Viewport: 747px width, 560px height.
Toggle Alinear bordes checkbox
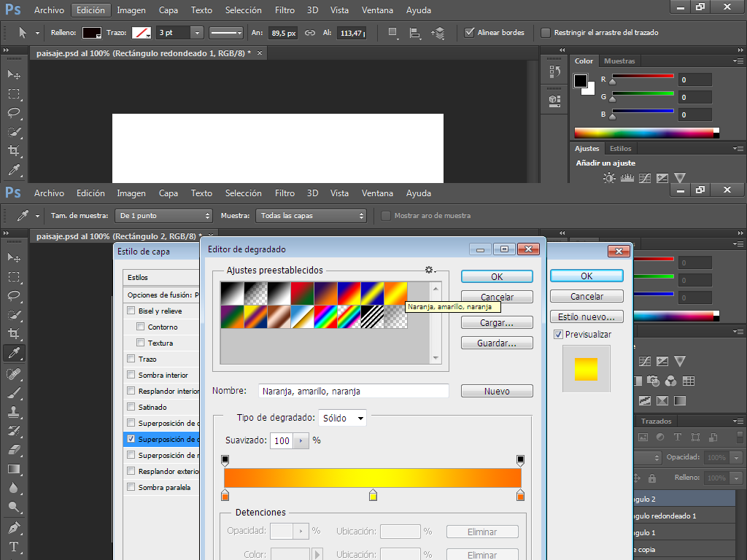469,32
